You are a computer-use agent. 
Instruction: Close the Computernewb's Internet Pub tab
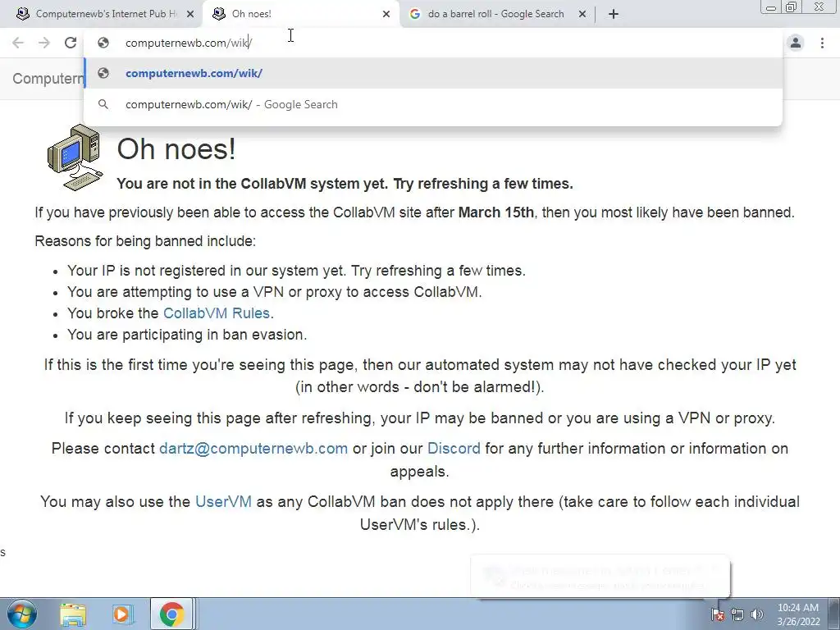(x=190, y=15)
